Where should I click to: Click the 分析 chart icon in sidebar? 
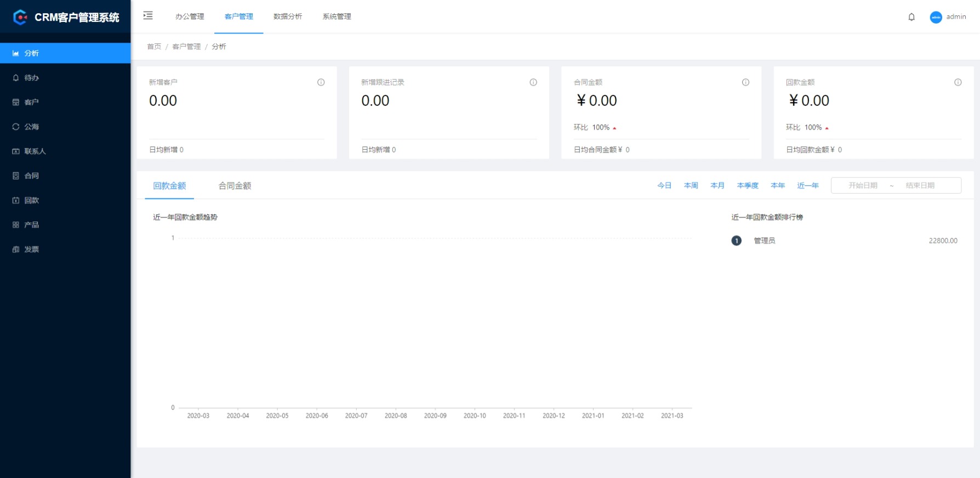coord(16,53)
